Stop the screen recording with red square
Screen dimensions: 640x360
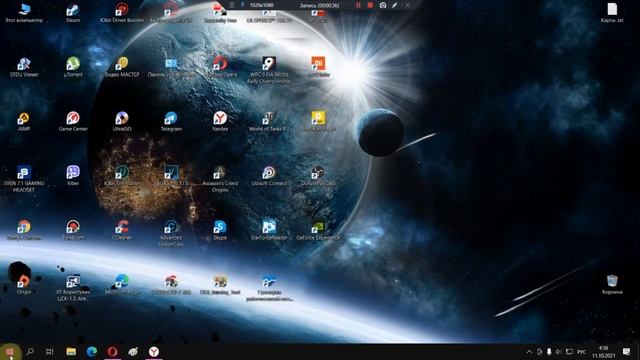click(370, 5)
